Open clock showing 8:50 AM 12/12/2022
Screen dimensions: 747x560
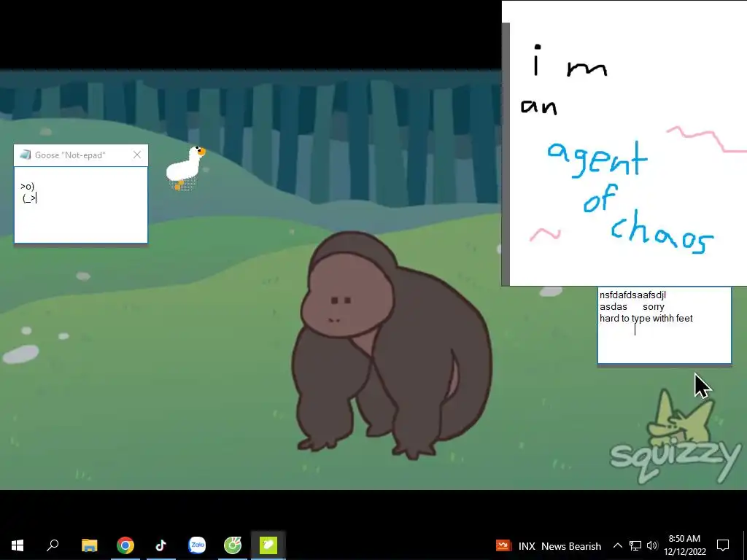pyautogui.click(x=684, y=545)
